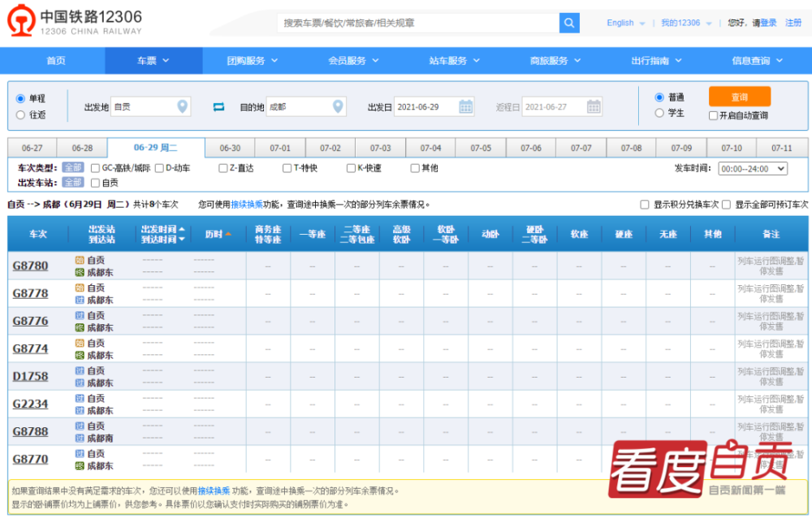Click location pin icon in 出发地 field
Image resolution: width=812 pixels, height=519 pixels.
point(182,106)
